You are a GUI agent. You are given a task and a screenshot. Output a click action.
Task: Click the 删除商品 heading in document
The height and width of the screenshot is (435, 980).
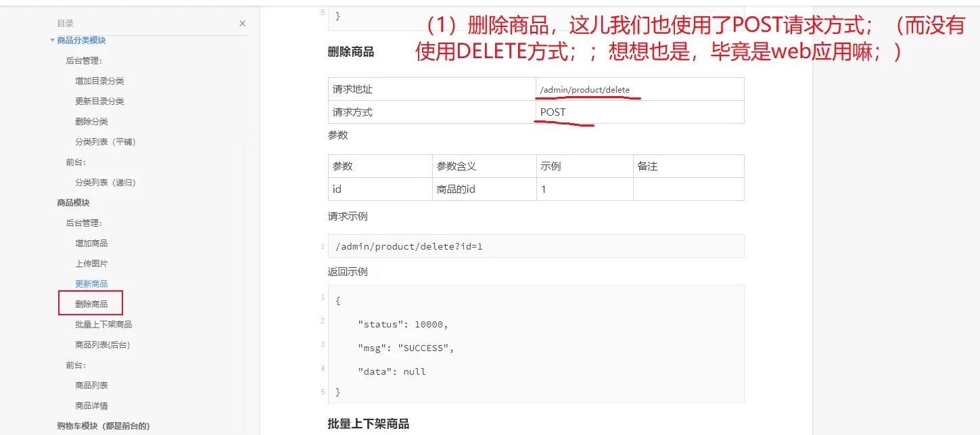(350, 52)
